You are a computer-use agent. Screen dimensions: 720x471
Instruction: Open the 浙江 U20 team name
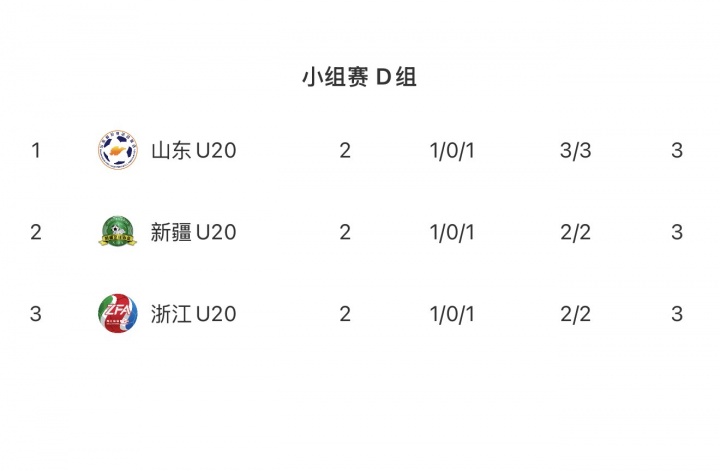(193, 314)
